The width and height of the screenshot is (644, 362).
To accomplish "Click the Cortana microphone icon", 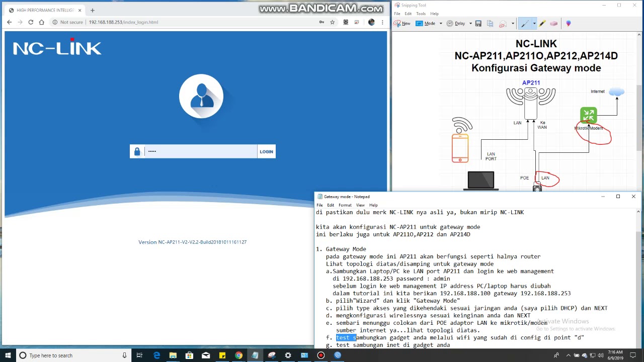I will 124,355.
